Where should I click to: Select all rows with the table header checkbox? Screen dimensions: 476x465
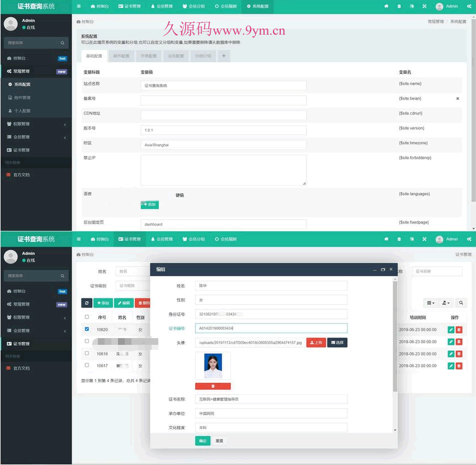87,317
